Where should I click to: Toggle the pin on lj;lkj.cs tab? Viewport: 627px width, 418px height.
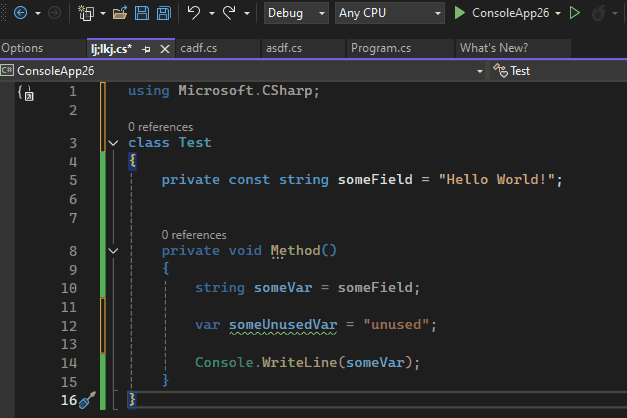pos(146,49)
